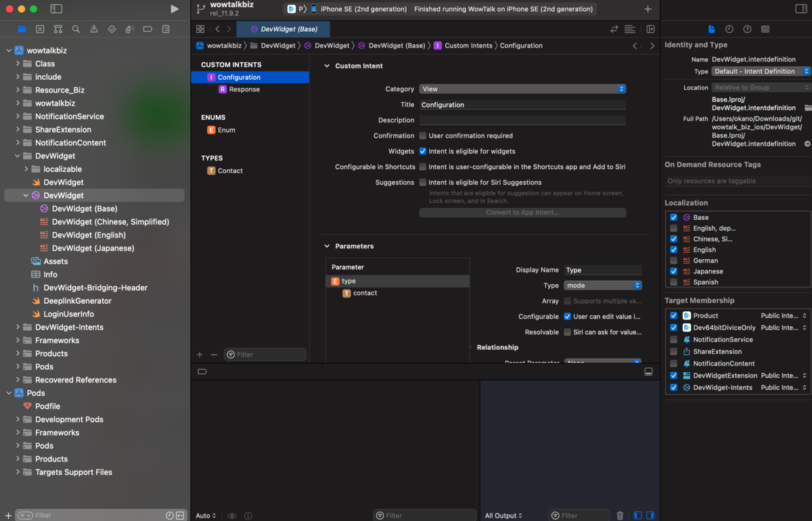Reveal Full Path in Finder arrow
812x521 pixels.
point(807,143)
